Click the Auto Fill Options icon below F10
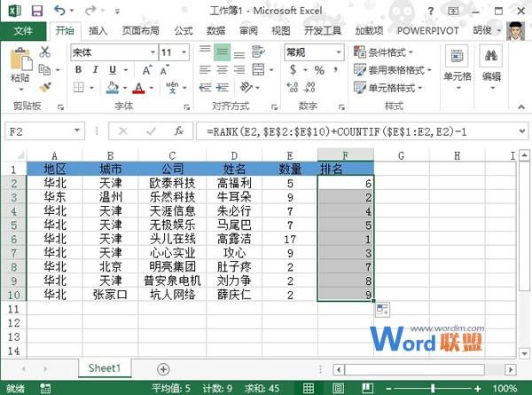 click(x=382, y=309)
